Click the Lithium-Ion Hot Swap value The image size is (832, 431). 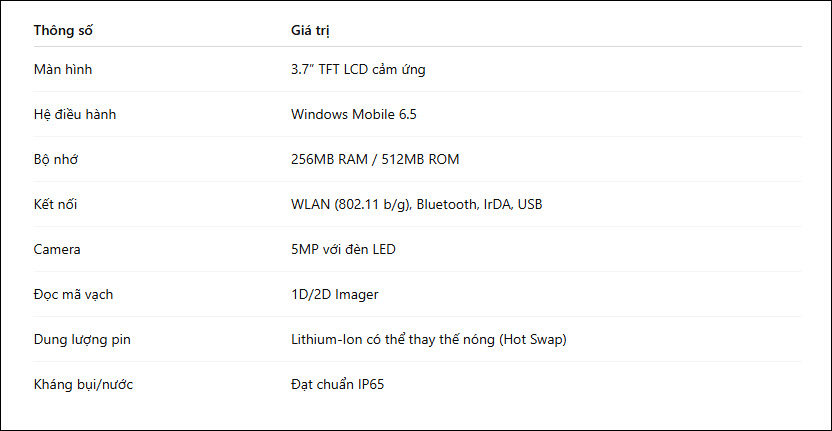(x=429, y=340)
